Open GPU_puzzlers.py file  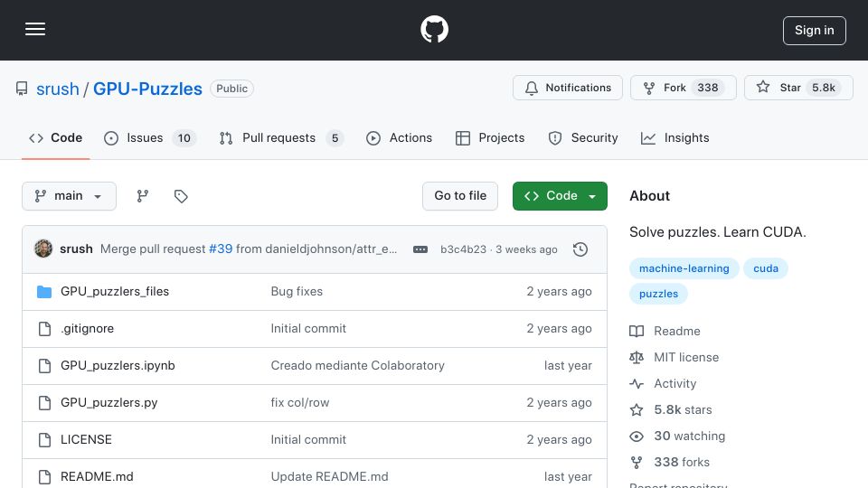(x=109, y=403)
